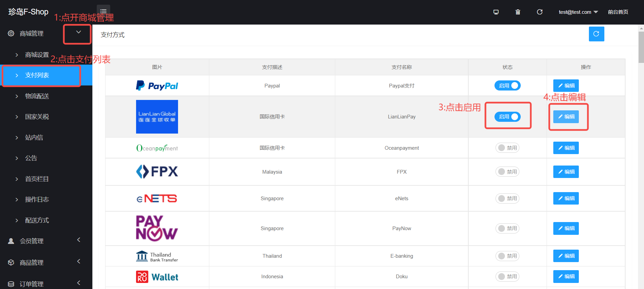
Task: Edit the PayNow payment method
Action: (x=566, y=228)
